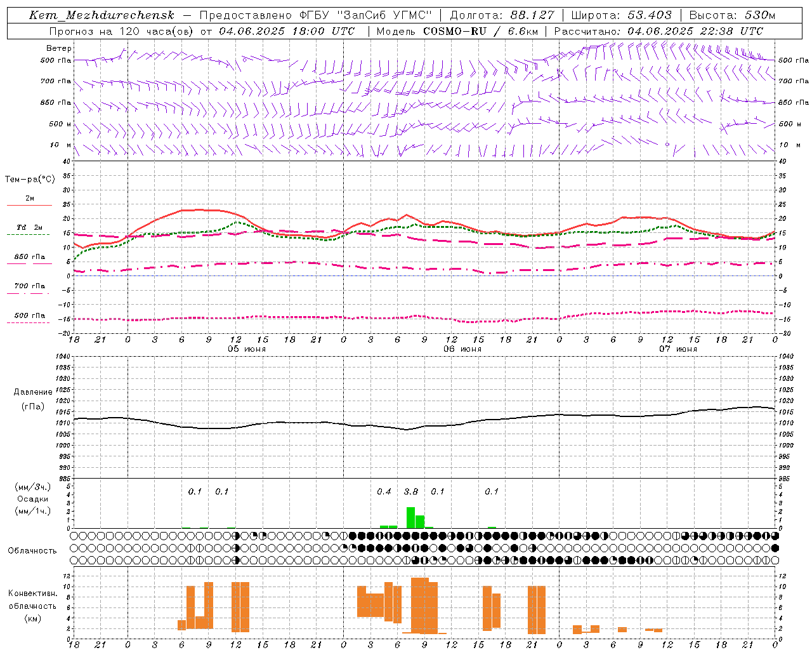Click the 500 гПа entry in temperature legend

click(30, 315)
